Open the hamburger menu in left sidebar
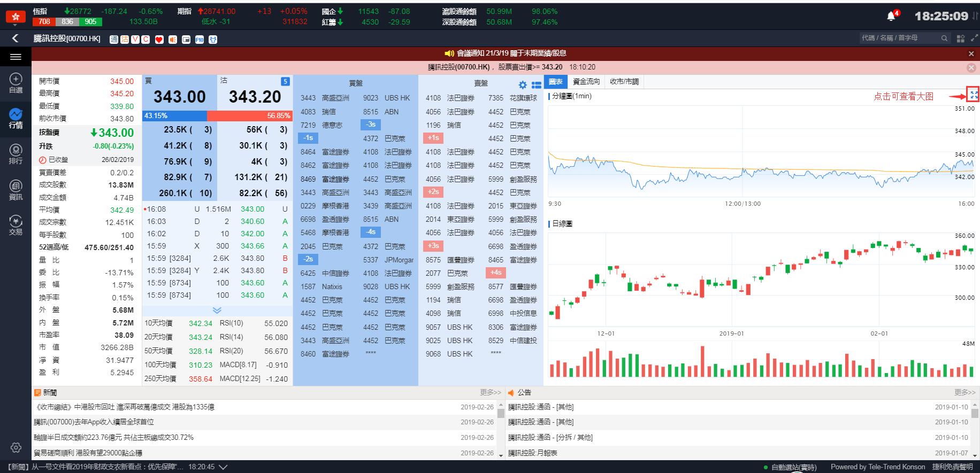 16,57
